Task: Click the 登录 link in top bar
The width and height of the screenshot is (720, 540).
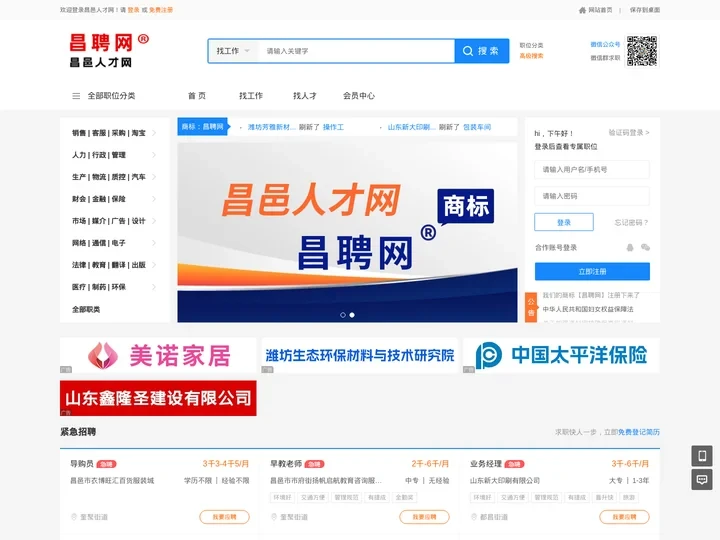Action: [133, 10]
